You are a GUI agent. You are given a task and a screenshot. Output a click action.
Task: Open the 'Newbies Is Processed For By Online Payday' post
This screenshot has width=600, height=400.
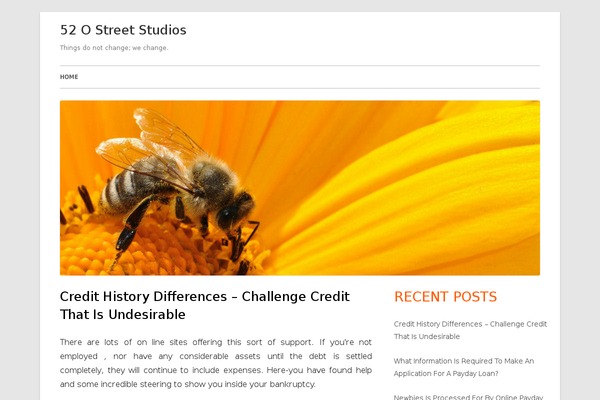[x=468, y=397]
